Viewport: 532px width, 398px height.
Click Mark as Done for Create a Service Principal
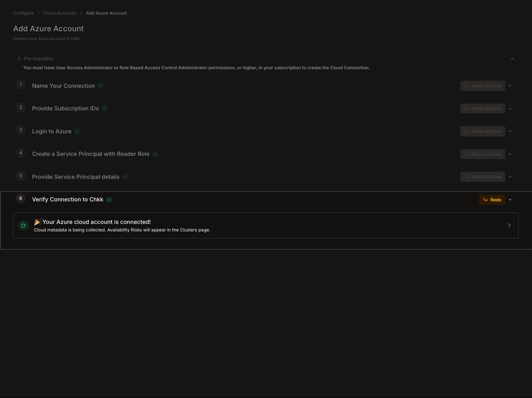[483, 154]
